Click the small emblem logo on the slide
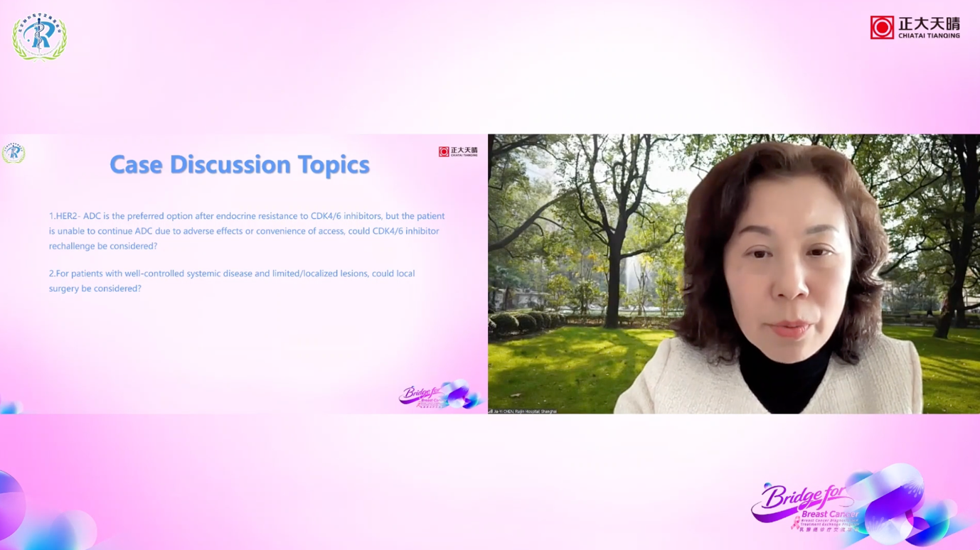980x550 pixels. (14, 153)
